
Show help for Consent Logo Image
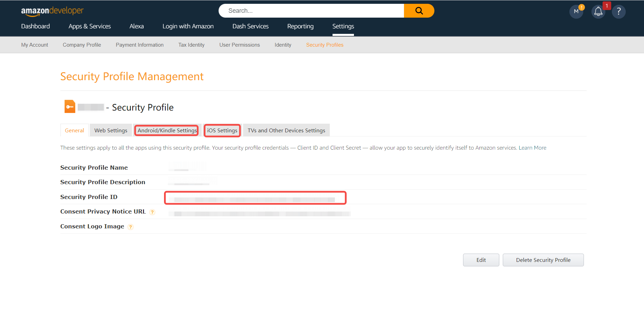pyautogui.click(x=131, y=227)
